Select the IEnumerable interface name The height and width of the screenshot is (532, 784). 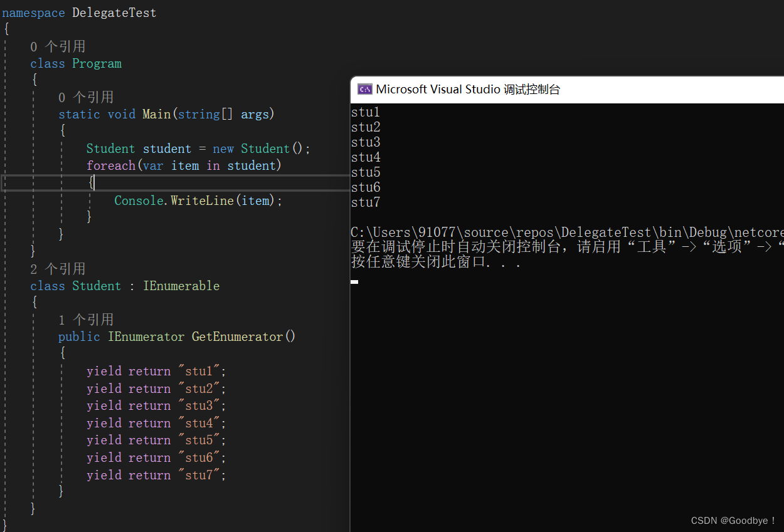[x=181, y=286]
